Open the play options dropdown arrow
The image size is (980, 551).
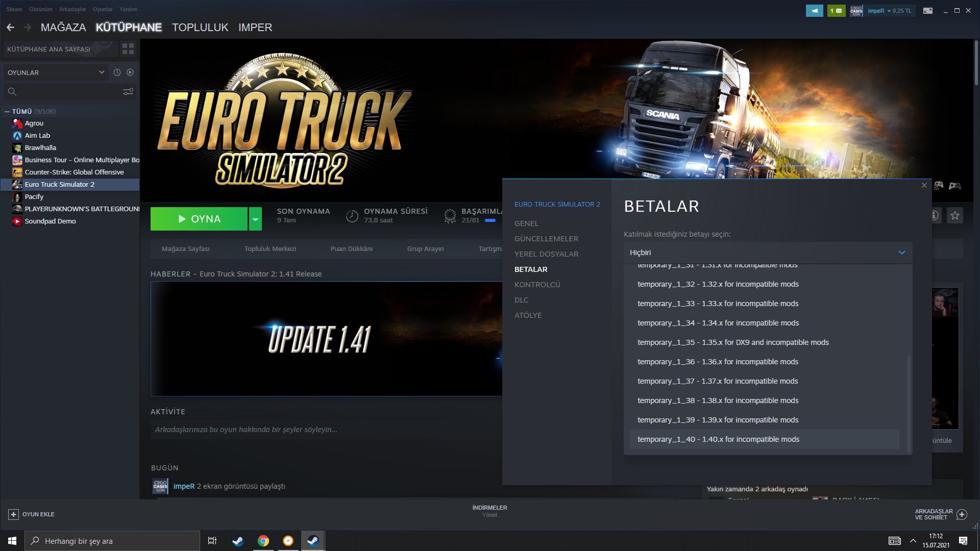point(255,219)
